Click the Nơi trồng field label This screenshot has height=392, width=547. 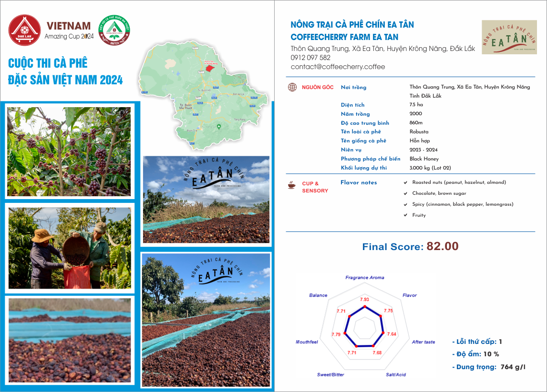point(353,88)
